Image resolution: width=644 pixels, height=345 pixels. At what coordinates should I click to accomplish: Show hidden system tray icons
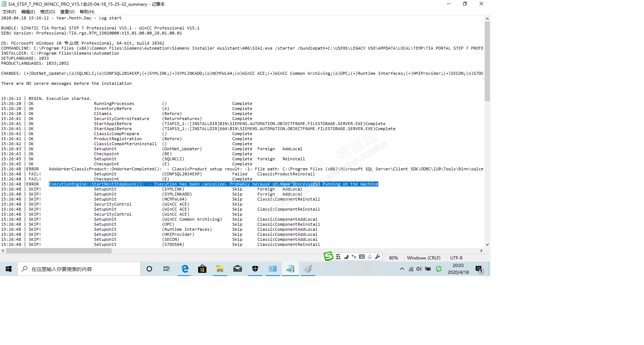(402, 269)
